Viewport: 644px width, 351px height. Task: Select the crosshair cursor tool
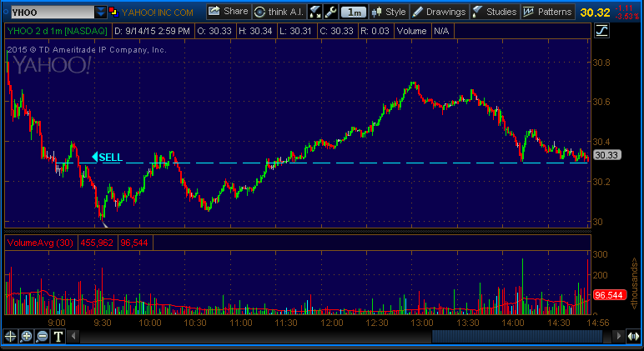pos(11,336)
